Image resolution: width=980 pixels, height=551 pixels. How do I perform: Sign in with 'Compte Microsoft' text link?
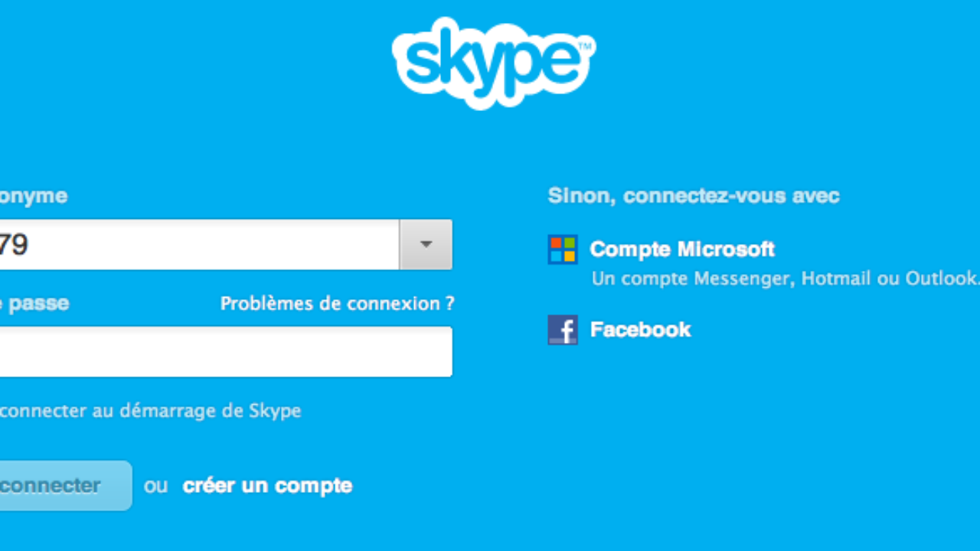(x=682, y=249)
